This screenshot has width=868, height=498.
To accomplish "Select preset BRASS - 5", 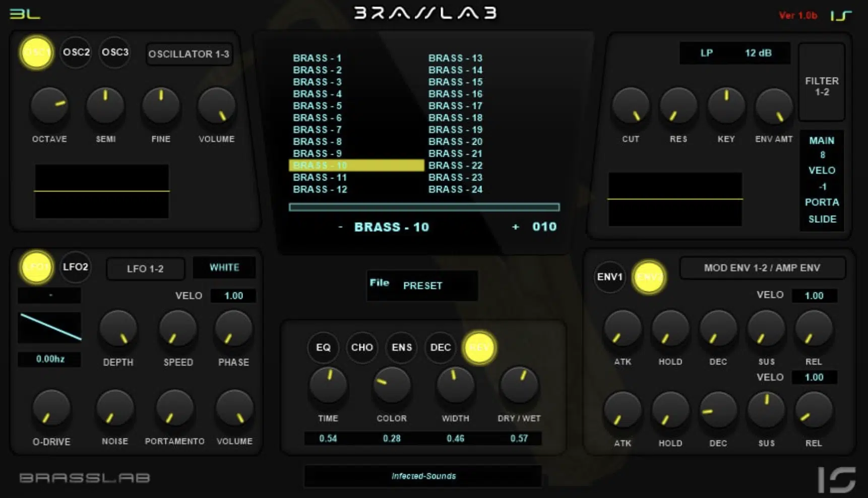I will pyautogui.click(x=317, y=106).
